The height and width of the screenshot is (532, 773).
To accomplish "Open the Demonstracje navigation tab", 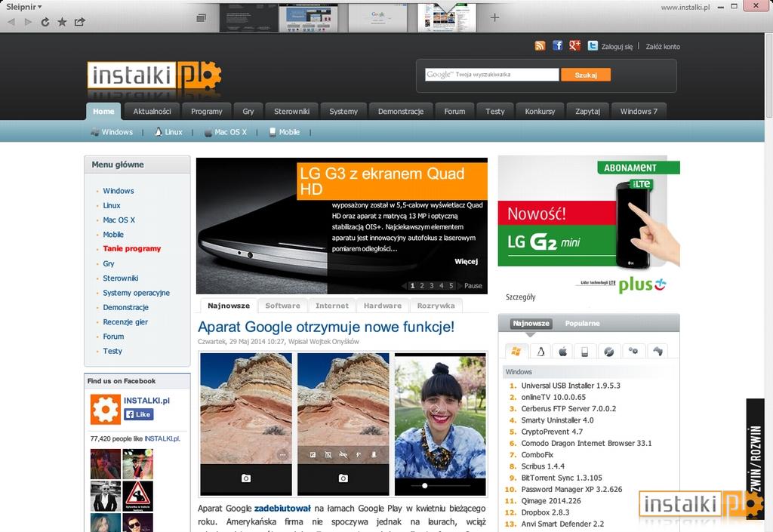I will (x=401, y=112).
